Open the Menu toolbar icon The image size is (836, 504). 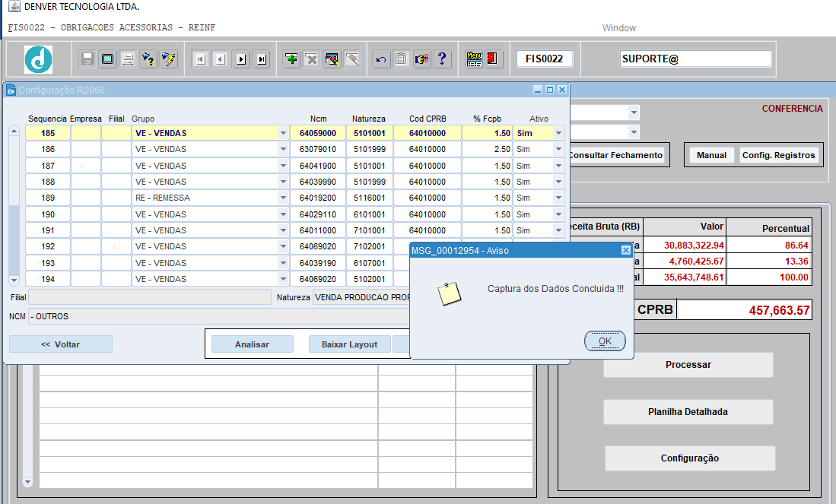point(474,59)
